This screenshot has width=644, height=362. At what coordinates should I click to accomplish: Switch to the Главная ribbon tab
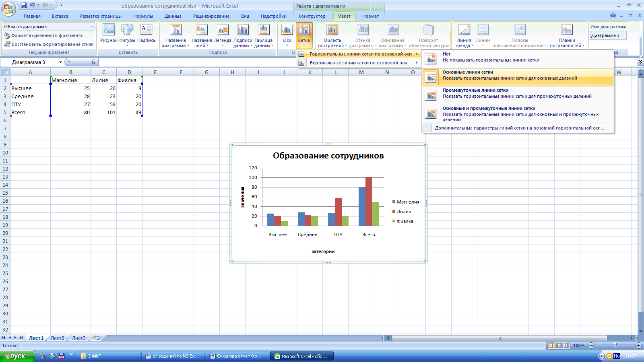click(x=32, y=16)
